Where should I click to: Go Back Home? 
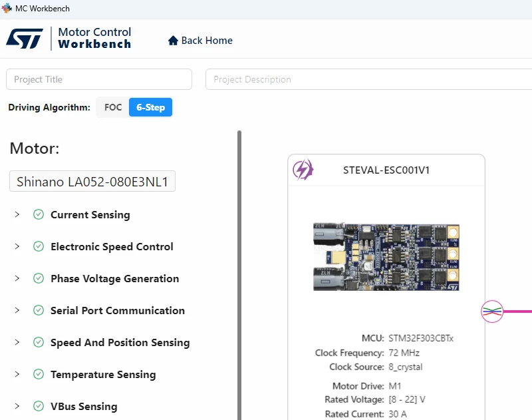tap(200, 41)
